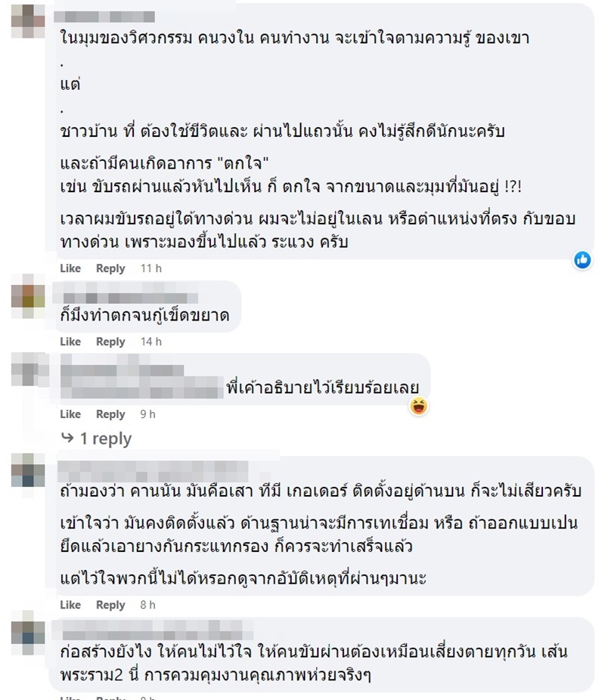Screen dimensions: 605x700
Task: Like the fourth comment
Action: (x=70, y=605)
